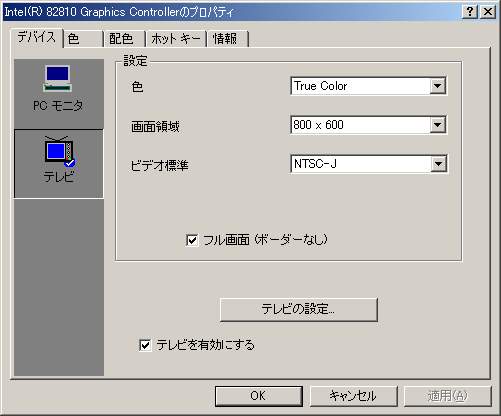Switch to the 色 tab
Screen dimensions: 501x416
83,39
